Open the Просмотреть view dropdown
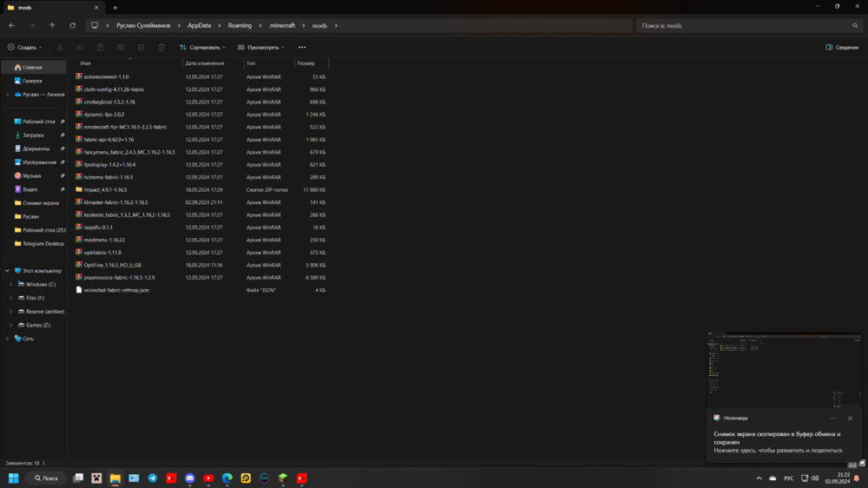The width and height of the screenshot is (868, 488). coord(261,48)
